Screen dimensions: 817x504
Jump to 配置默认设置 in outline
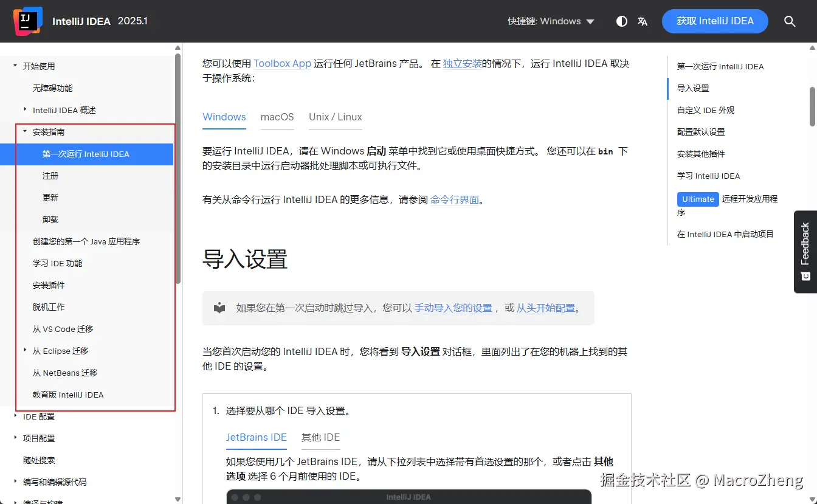pos(701,132)
